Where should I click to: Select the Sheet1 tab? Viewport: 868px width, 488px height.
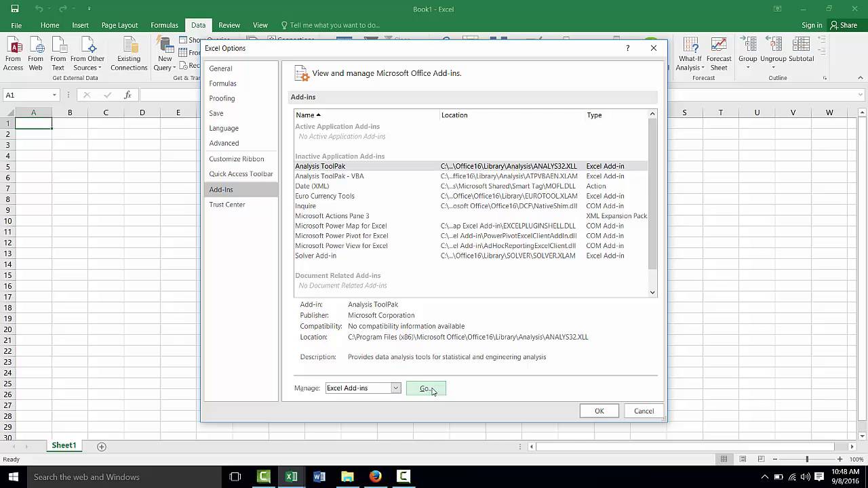[x=64, y=445]
